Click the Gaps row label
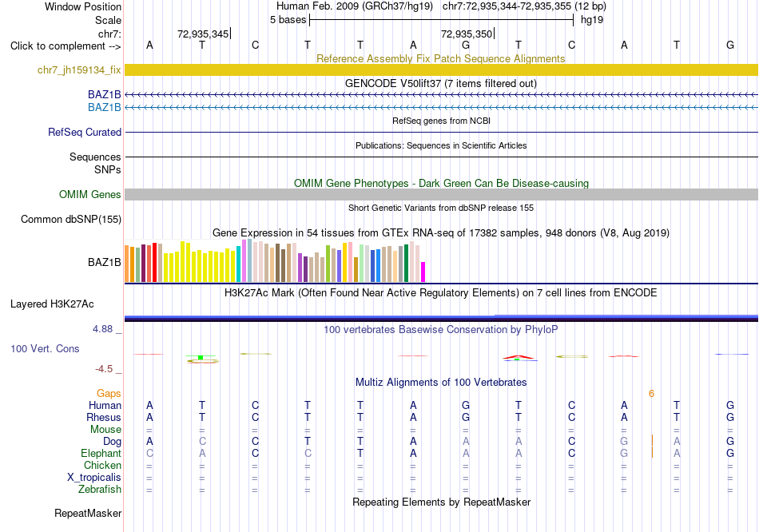Image resolution: width=759 pixels, height=532 pixels. 109,394
